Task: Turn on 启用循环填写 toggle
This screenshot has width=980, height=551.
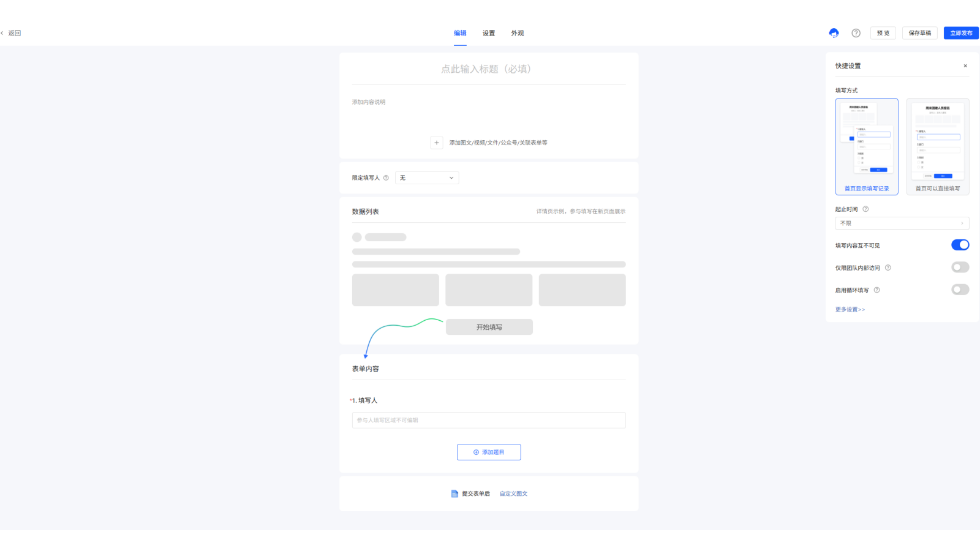Action: tap(960, 290)
